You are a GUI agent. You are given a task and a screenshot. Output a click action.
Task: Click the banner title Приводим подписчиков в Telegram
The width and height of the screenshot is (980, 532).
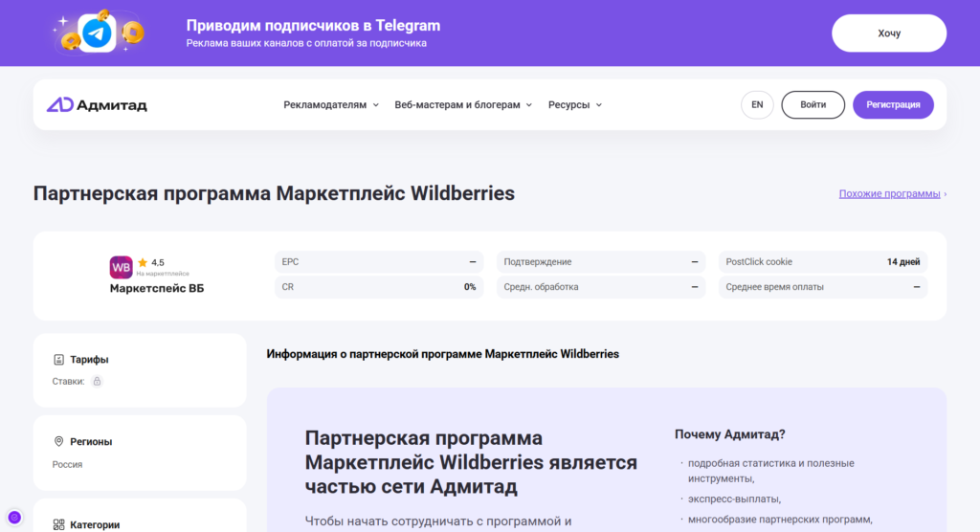pyautogui.click(x=313, y=26)
